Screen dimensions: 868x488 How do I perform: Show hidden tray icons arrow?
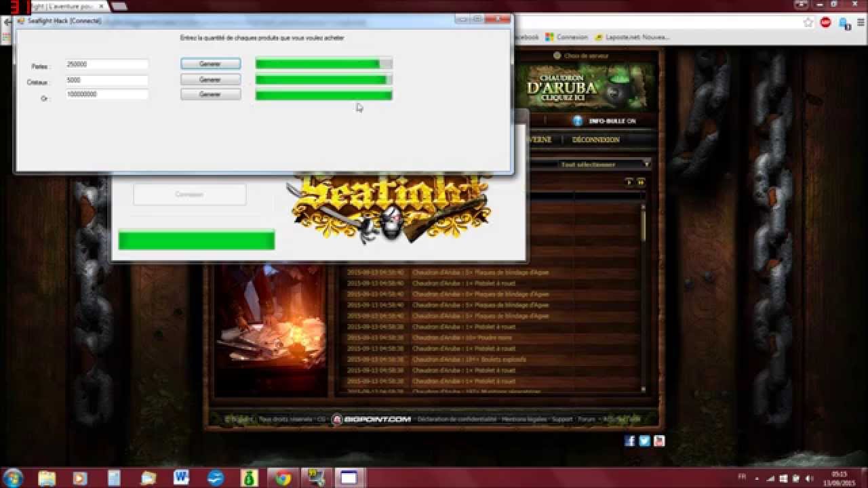coord(757,478)
